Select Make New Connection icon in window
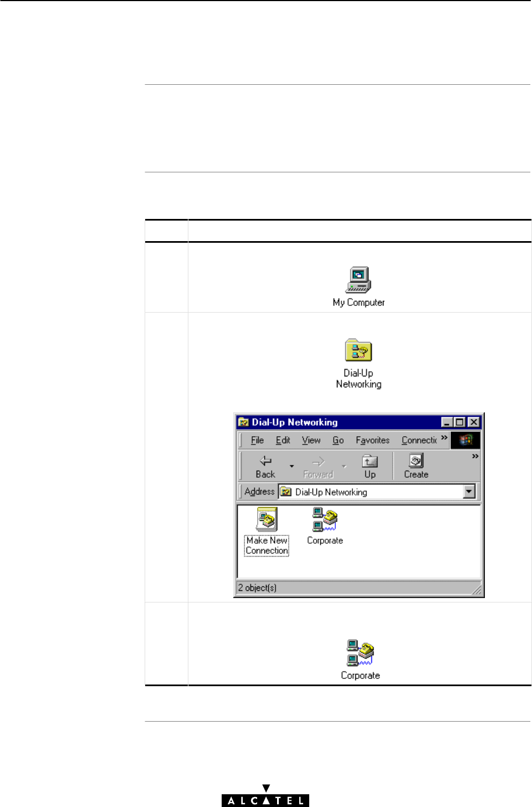The image size is (532, 807). click(x=267, y=531)
